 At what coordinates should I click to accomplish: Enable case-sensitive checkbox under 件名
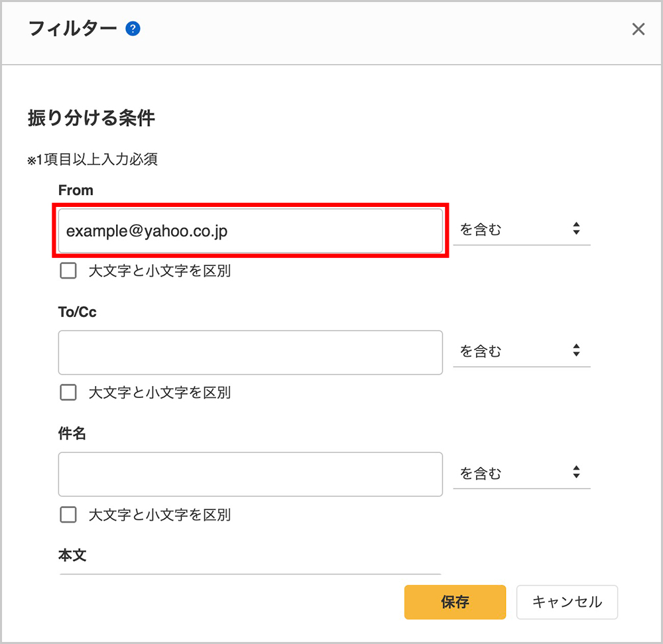point(68,515)
